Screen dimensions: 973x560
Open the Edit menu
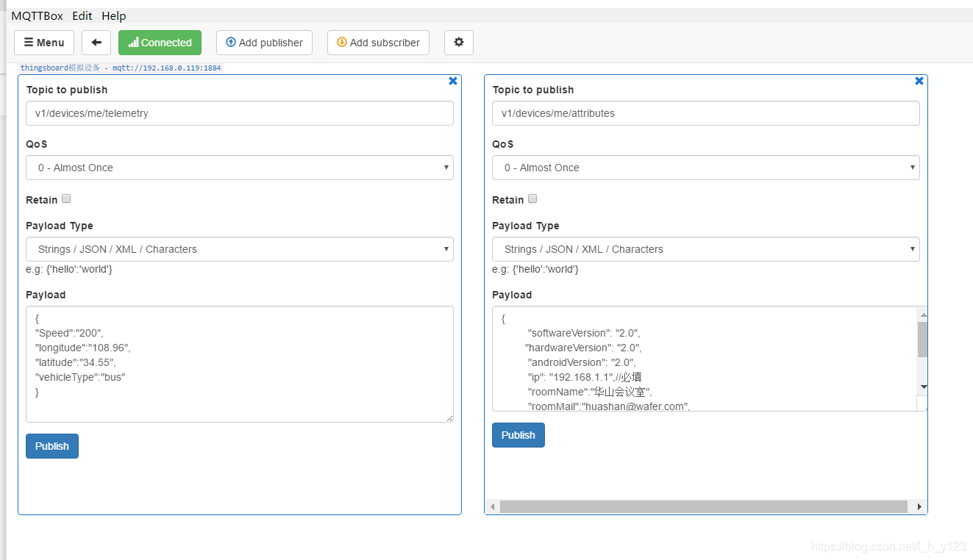pos(82,15)
